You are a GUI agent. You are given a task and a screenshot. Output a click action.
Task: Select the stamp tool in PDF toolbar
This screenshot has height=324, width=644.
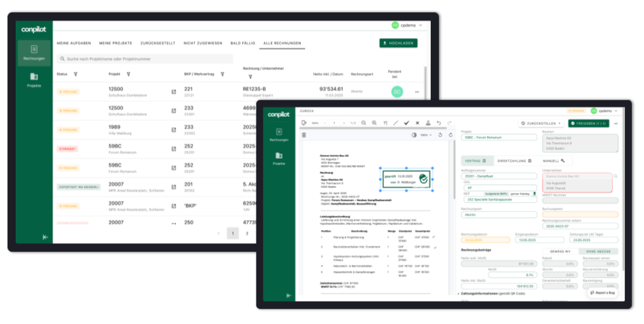coord(428,123)
